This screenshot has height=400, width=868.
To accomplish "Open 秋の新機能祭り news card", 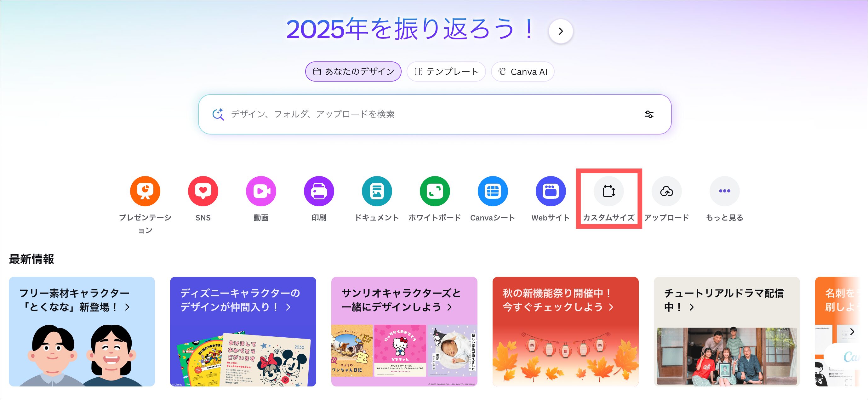I will pyautogui.click(x=565, y=332).
